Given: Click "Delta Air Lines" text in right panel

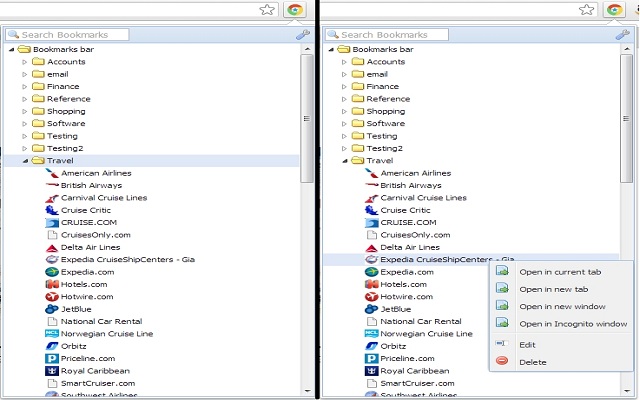Looking at the screenshot, I should pyautogui.click(x=410, y=247).
